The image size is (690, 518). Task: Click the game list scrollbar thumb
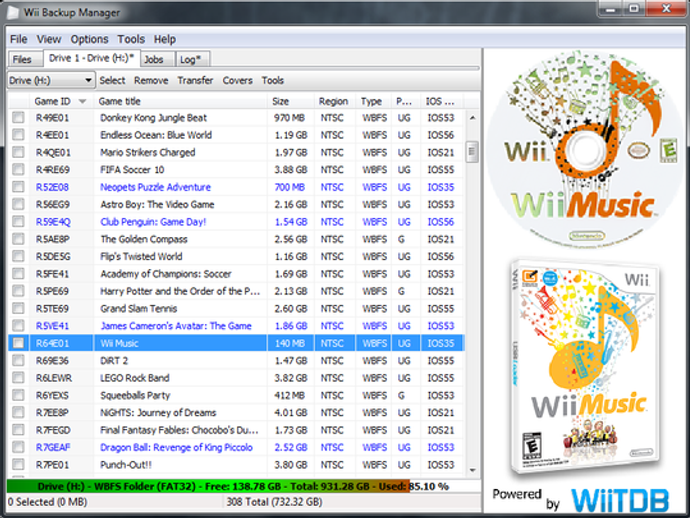click(472, 152)
